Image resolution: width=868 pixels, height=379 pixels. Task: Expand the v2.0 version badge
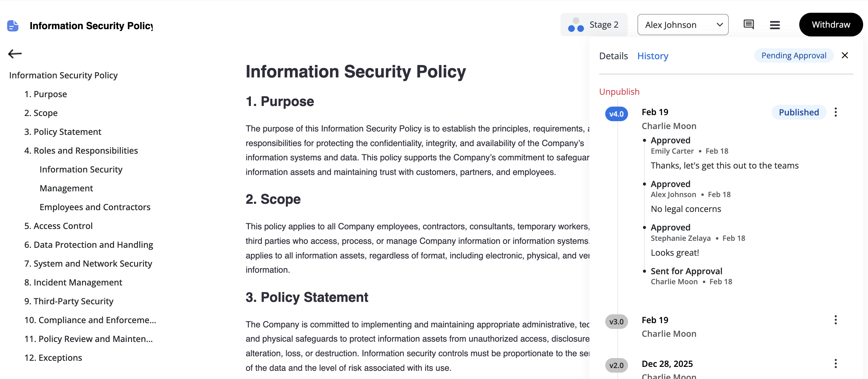point(616,365)
